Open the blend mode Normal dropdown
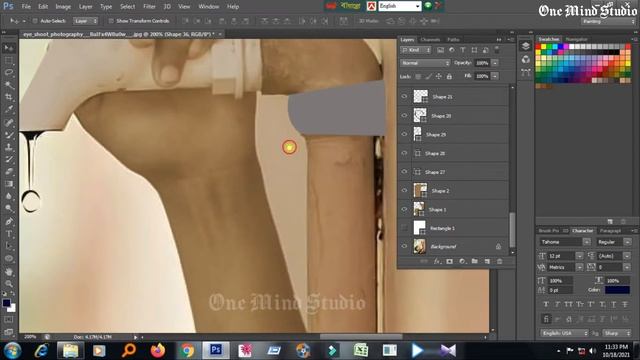 pos(425,63)
